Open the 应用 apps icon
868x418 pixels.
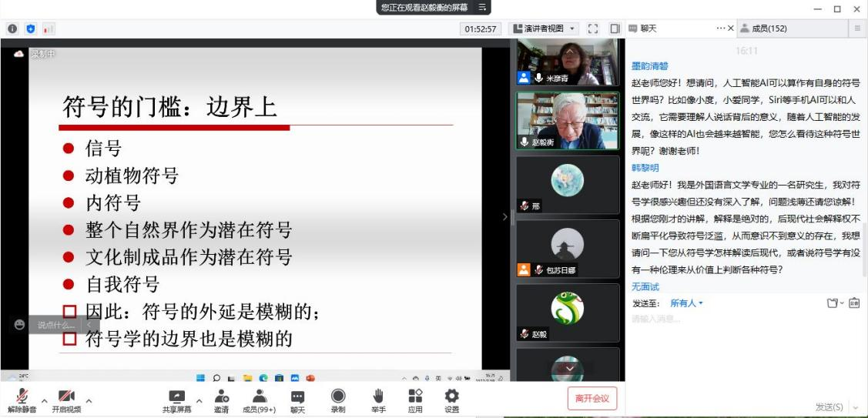pyautogui.click(x=415, y=396)
